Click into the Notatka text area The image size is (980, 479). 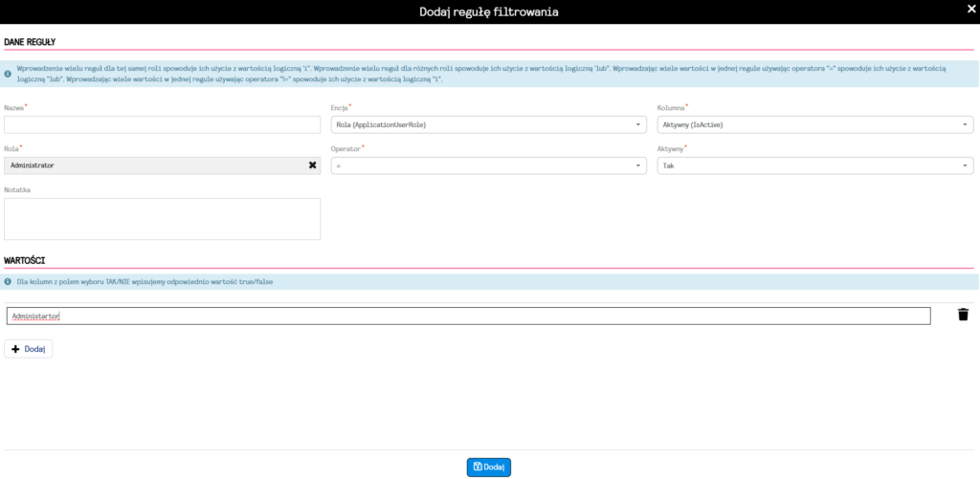[162, 219]
